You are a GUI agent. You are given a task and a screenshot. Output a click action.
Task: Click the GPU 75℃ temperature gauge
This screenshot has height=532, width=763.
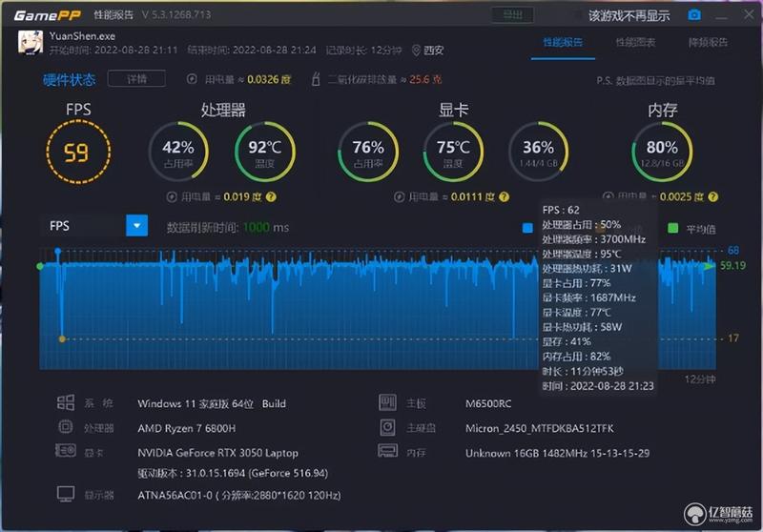coord(453,152)
